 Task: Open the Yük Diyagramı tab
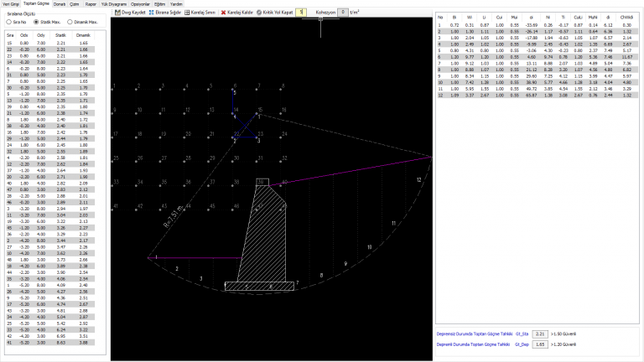(x=114, y=4)
